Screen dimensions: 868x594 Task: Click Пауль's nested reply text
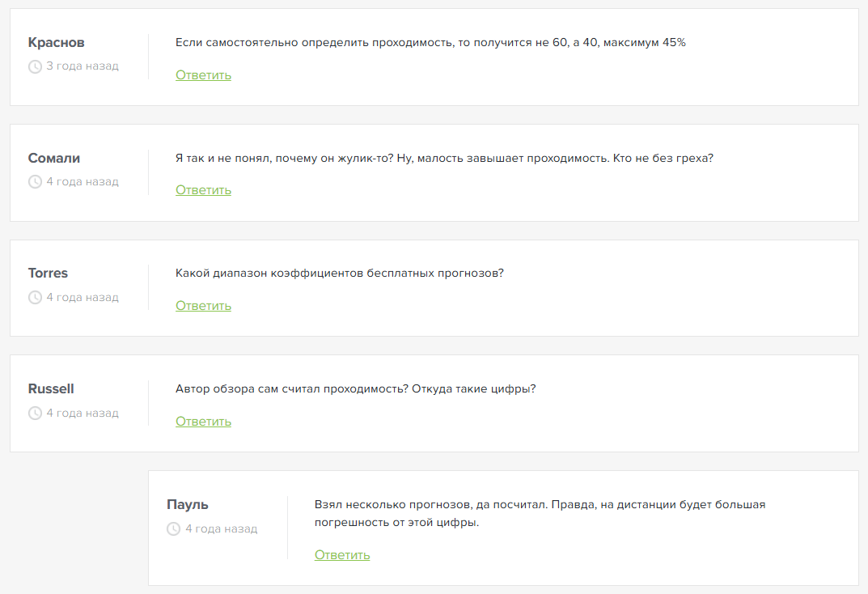(x=540, y=513)
